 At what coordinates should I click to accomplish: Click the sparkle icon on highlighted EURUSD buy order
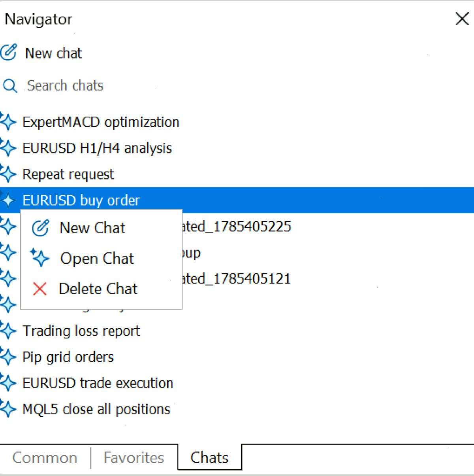[x=8, y=200]
